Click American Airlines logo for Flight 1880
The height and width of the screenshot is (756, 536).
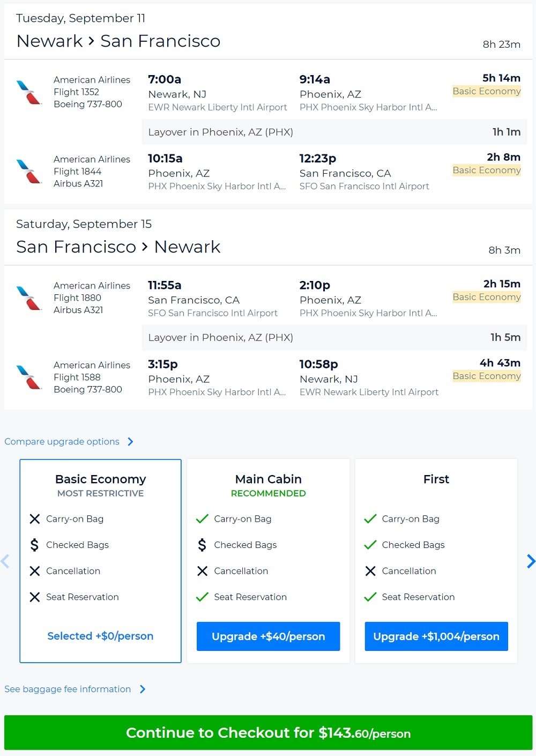29,298
